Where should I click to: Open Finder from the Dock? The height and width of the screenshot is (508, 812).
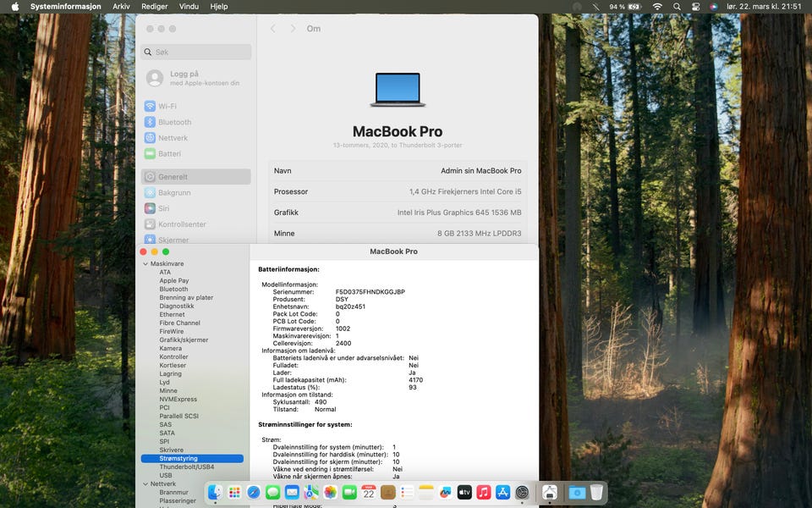[215, 492]
